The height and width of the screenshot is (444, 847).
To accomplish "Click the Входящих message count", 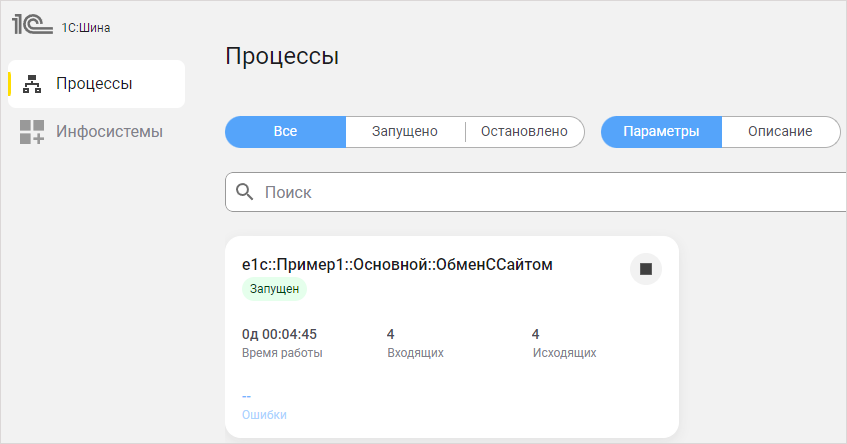I will 391,334.
